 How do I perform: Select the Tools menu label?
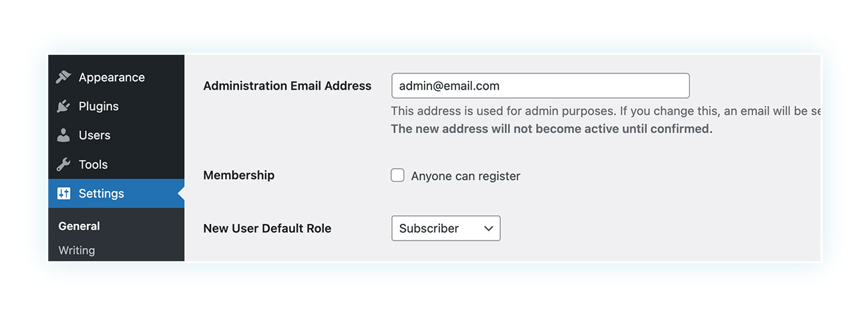click(93, 164)
